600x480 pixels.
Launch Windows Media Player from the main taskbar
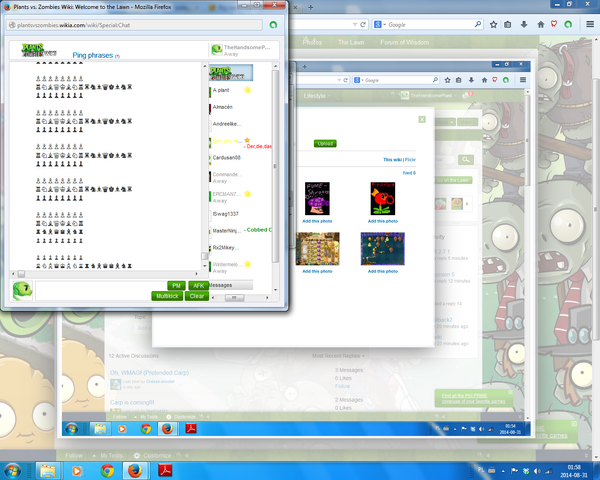tap(77, 470)
